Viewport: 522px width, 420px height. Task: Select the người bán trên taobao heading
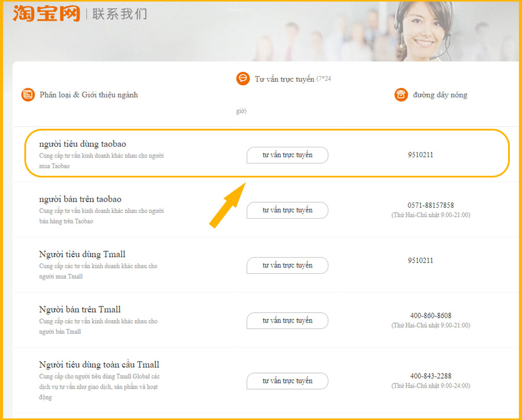(80, 199)
